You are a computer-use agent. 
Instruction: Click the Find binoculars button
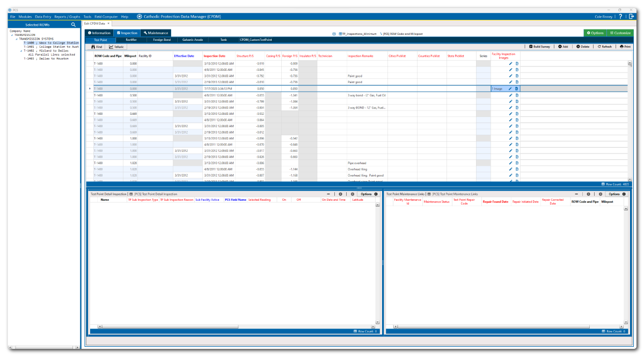point(97,47)
